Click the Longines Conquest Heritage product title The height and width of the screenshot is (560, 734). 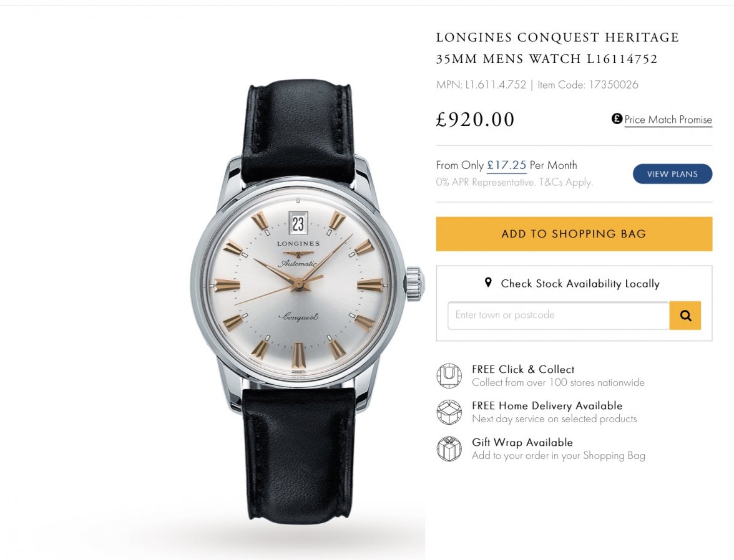point(557,48)
